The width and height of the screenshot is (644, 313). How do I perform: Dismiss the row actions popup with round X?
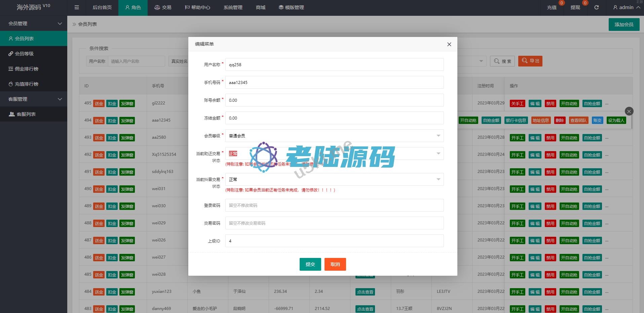click(x=629, y=111)
